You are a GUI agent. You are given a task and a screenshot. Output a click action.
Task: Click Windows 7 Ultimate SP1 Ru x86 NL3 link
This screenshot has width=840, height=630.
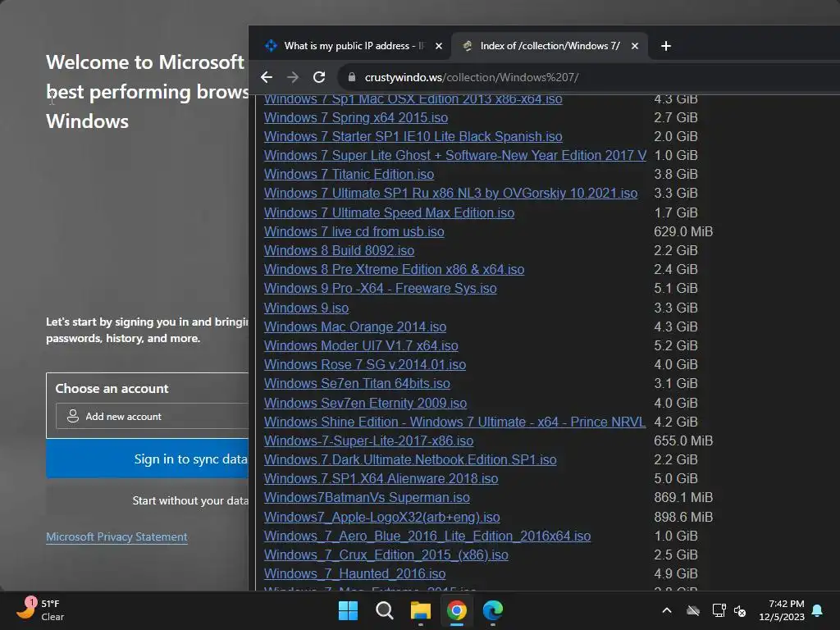[450, 193]
